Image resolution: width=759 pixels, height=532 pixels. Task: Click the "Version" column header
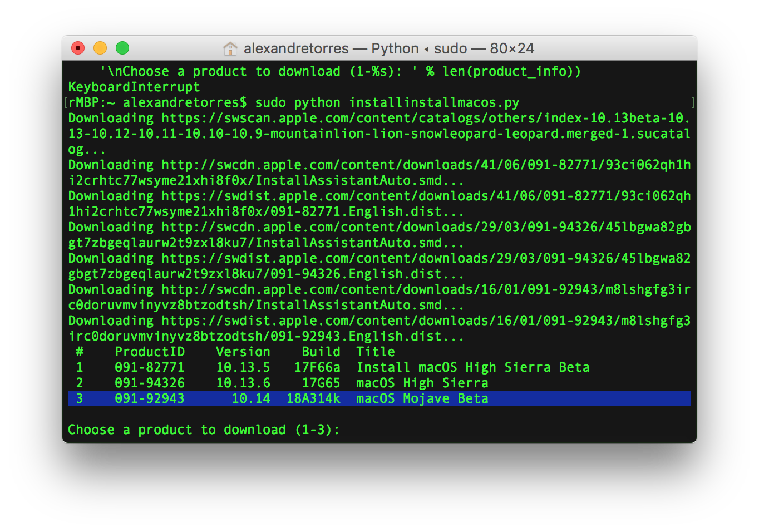pyautogui.click(x=243, y=352)
